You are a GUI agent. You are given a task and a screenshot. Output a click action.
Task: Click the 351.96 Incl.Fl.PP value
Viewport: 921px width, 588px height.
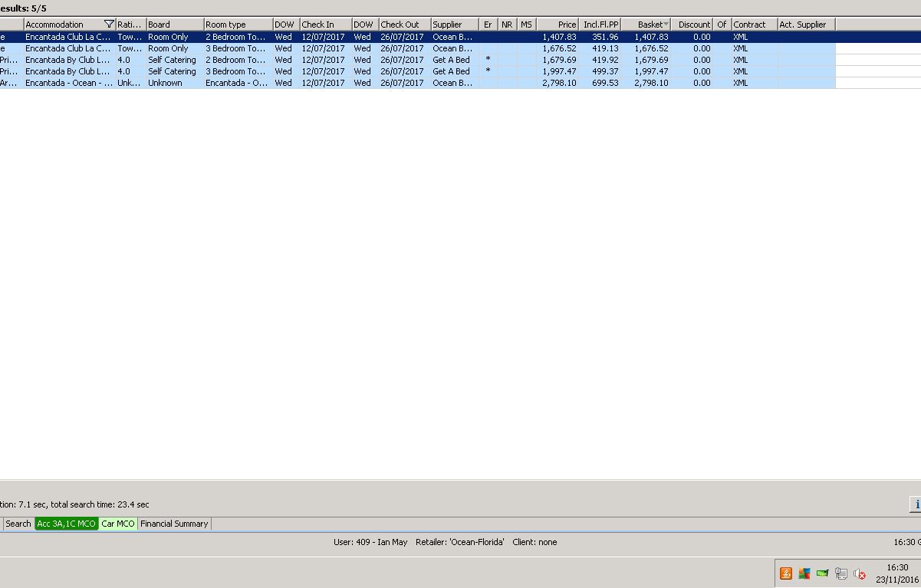tap(605, 37)
